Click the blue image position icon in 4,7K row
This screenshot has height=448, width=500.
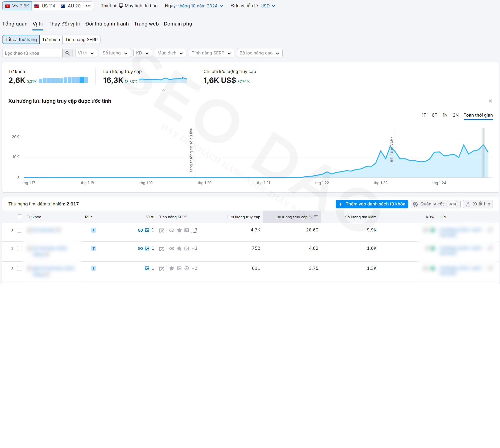point(147,230)
